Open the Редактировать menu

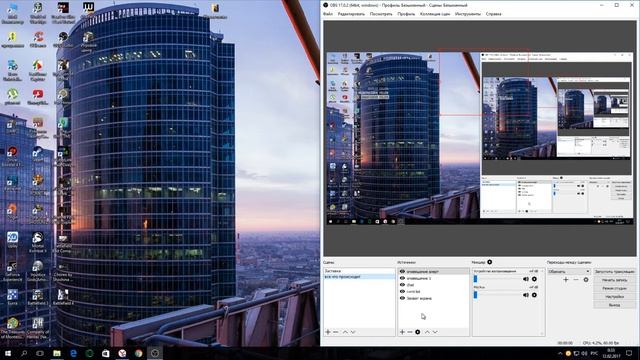click(x=351, y=14)
